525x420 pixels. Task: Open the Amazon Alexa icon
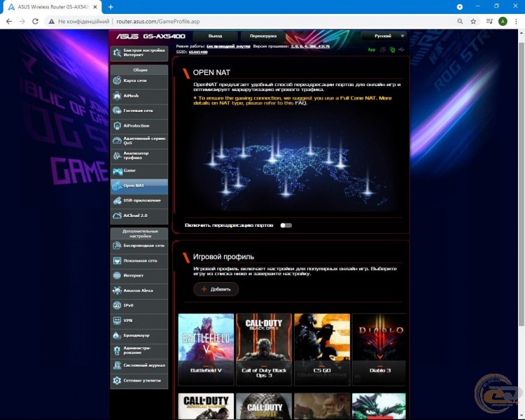pos(117,290)
